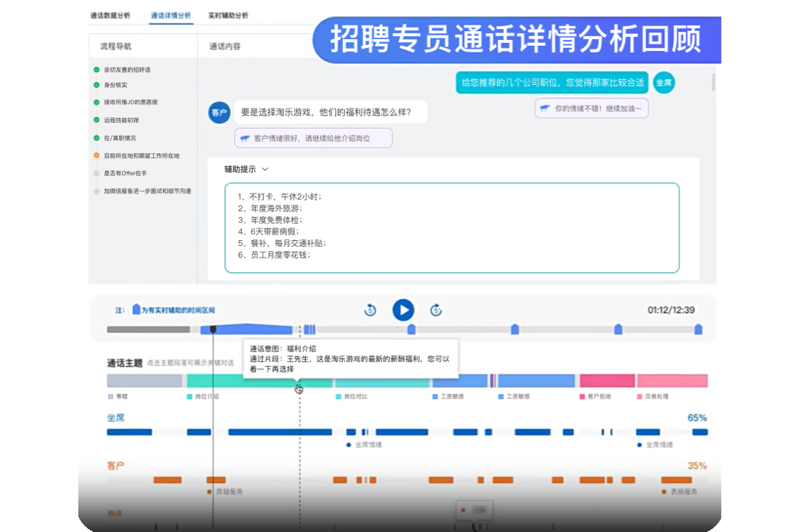The height and width of the screenshot is (532, 801).
Task: Click the 通话主题 heading
Action: (125, 364)
